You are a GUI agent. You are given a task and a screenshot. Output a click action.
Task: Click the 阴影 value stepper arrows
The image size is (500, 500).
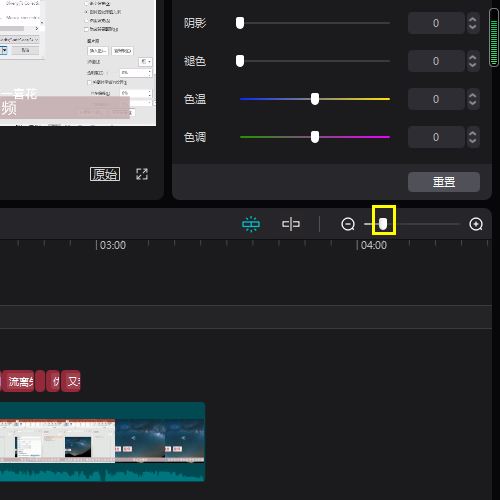pos(473,23)
